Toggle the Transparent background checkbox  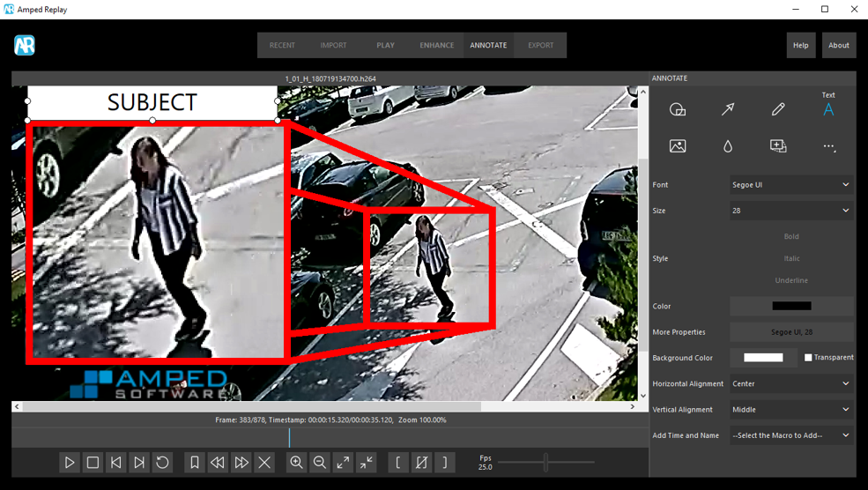(808, 358)
